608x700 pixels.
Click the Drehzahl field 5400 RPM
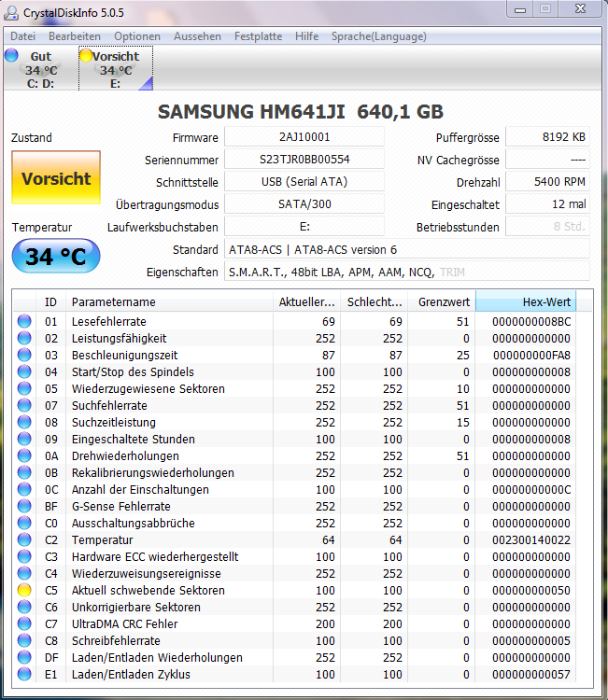tap(547, 182)
